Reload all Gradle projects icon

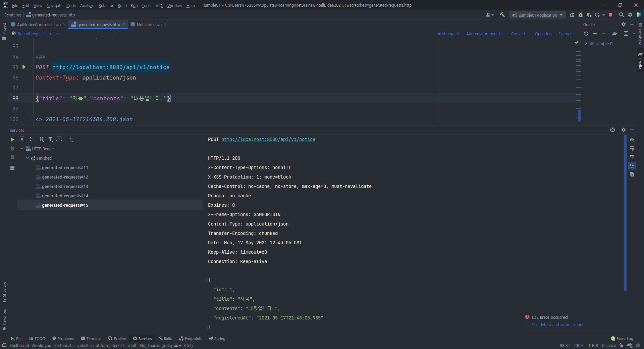click(586, 34)
